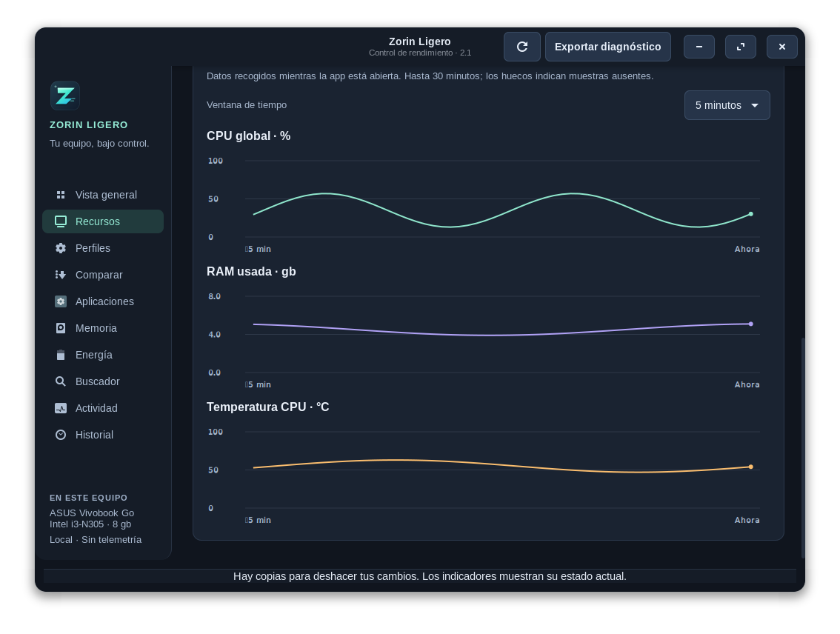Go to the Energía page
The height and width of the screenshot is (634, 840).
click(103, 355)
